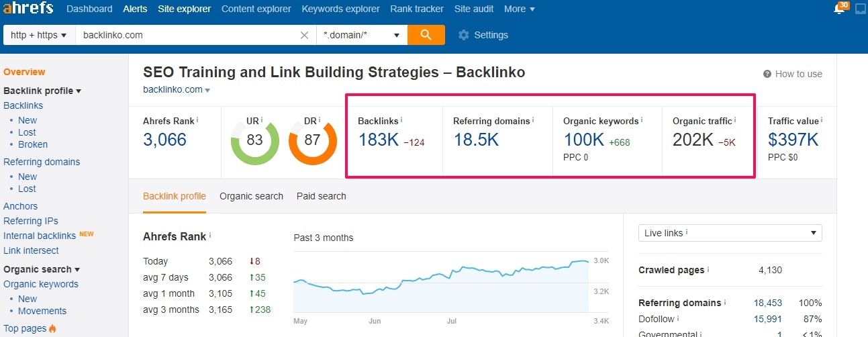The height and width of the screenshot is (337, 868).
Task: Open the *.domain/* mode dropdown
Action: (x=362, y=35)
